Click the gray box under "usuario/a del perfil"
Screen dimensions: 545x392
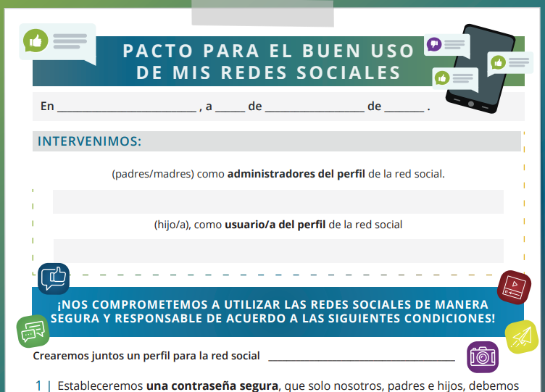point(278,251)
